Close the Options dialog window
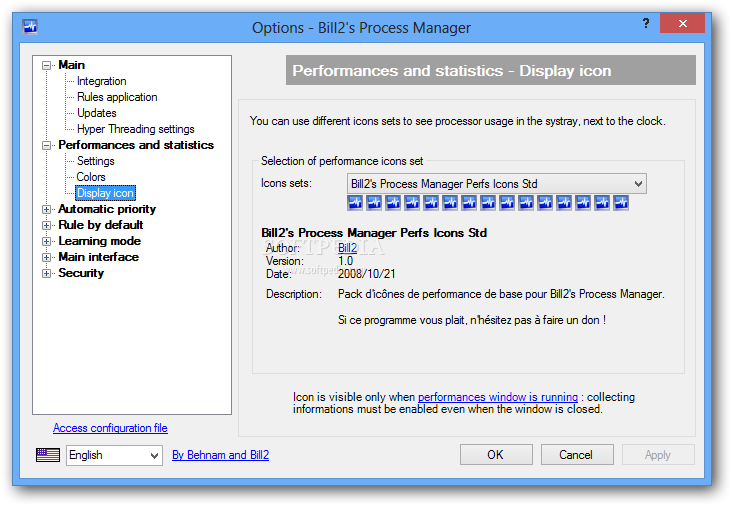Screen dimensions: 732x506 (x=682, y=23)
